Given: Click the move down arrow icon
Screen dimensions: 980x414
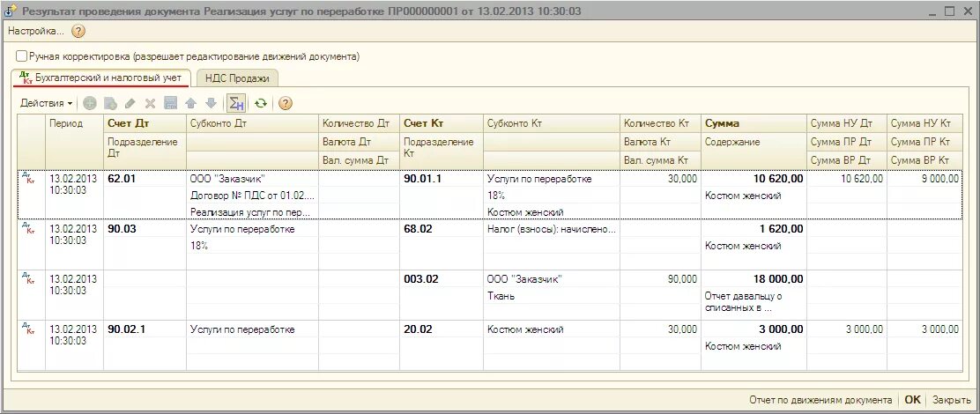Looking at the screenshot, I should click(x=211, y=103).
